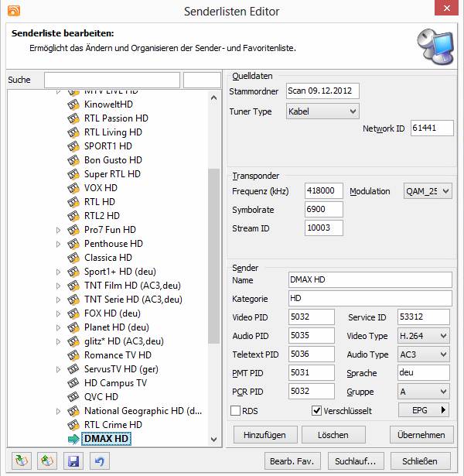Click the QVC HD channel icon
Image resolution: width=464 pixels, height=476 pixels.
pyautogui.click(x=74, y=397)
